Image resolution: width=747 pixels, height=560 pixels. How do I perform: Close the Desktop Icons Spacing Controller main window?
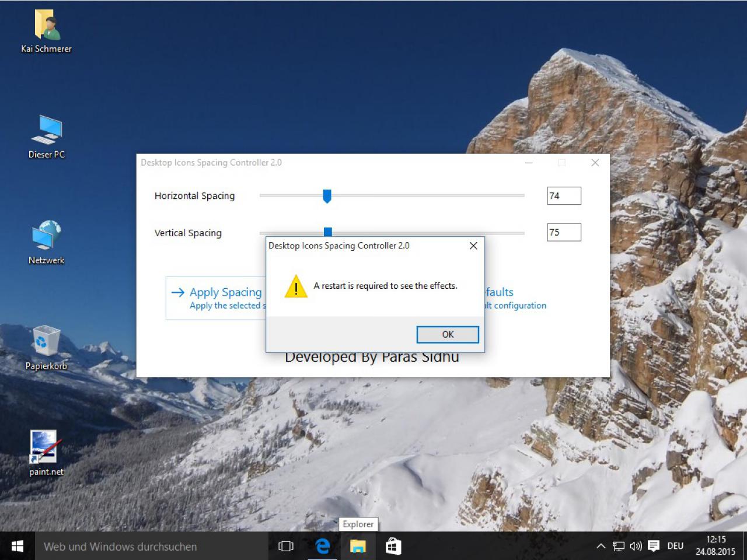click(595, 163)
